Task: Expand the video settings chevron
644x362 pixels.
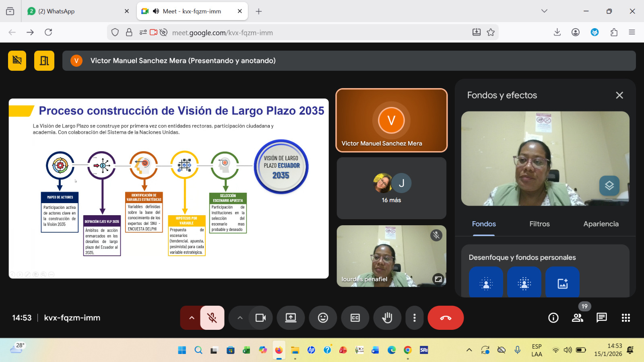Action: pyautogui.click(x=240, y=318)
